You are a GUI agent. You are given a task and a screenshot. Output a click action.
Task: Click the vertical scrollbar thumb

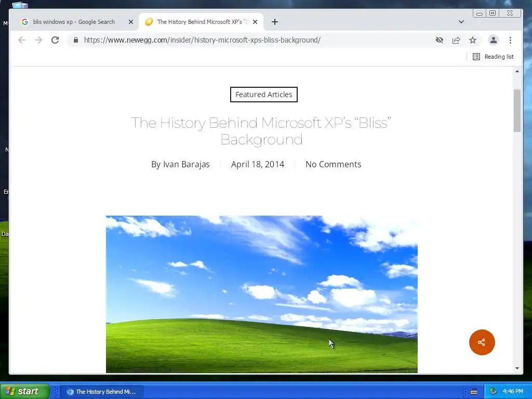pyautogui.click(x=517, y=111)
